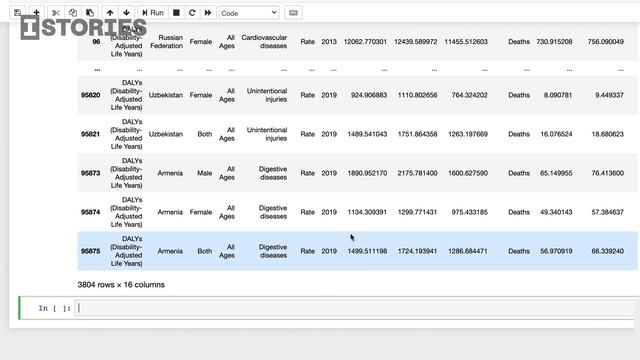This screenshot has height=360, width=640.
Task: Move selected cell up arrow
Action: [110, 13]
